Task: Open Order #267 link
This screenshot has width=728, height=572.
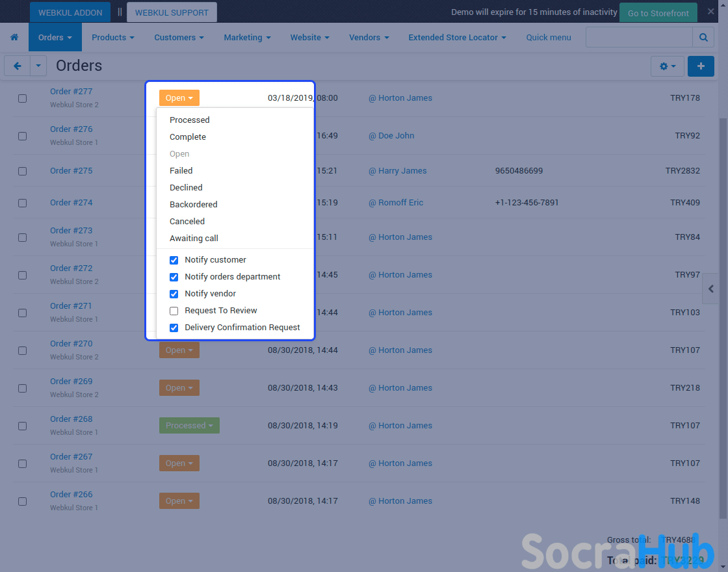Action: pyautogui.click(x=71, y=457)
